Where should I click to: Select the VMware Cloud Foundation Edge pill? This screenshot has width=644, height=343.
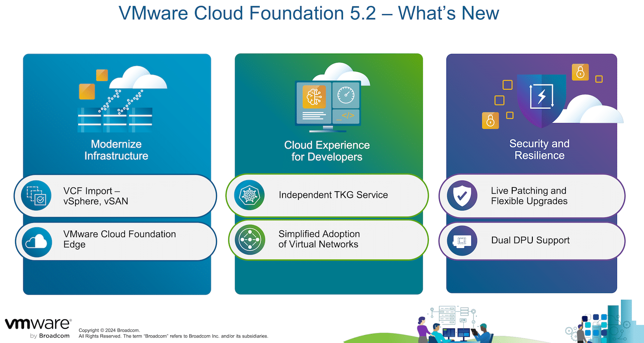pos(116,241)
